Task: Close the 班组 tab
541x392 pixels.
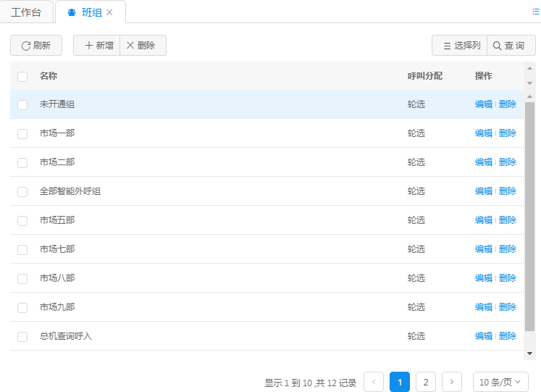Action: pyautogui.click(x=109, y=12)
